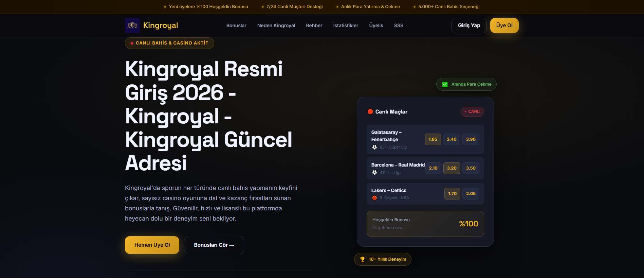Click the red dot beside Canlı Maçlar
Viewport: 644px width, 278px height.
(370, 111)
